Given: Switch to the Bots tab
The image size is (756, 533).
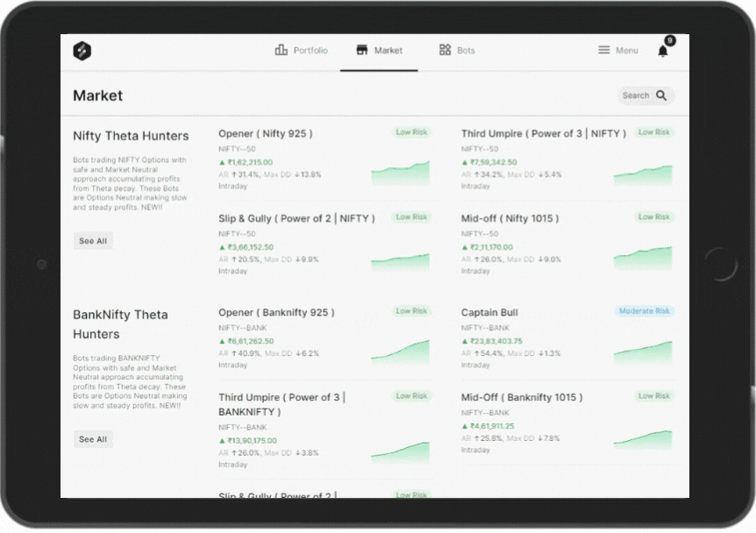Looking at the screenshot, I should click(457, 50).
